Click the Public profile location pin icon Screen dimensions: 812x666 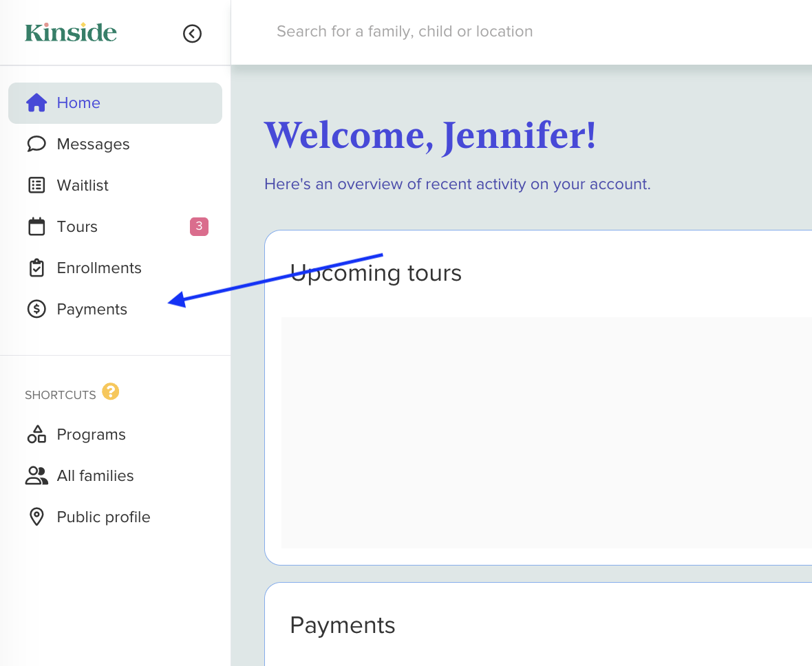[36, 517]
